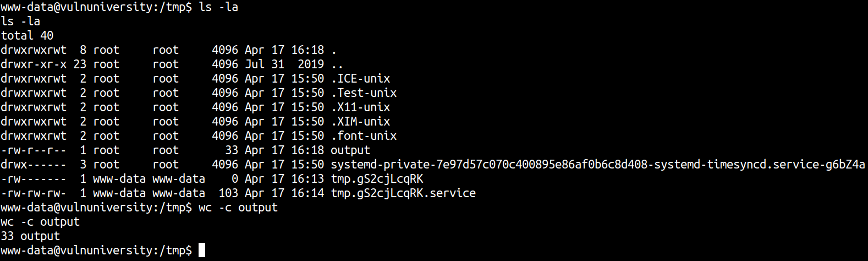Click the systemd-private timesyncd directory name
Screen dimensions: 868x261
point(598,164)
